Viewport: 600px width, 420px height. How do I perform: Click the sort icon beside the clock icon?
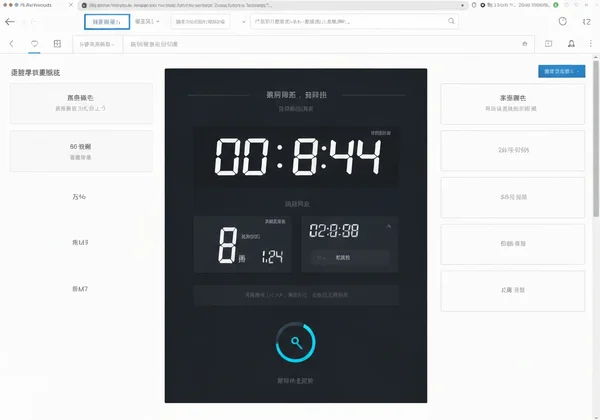pos(587,22)
